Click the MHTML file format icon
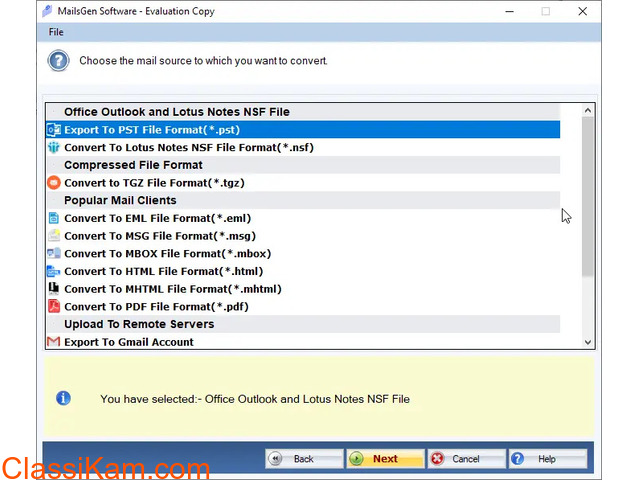640x480 pixels. pos(54,289)
